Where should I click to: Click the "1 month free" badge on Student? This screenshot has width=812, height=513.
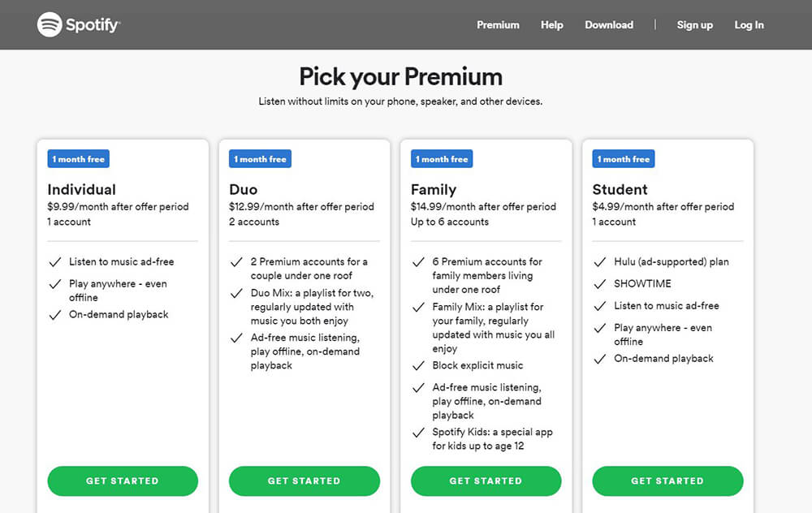623,158
